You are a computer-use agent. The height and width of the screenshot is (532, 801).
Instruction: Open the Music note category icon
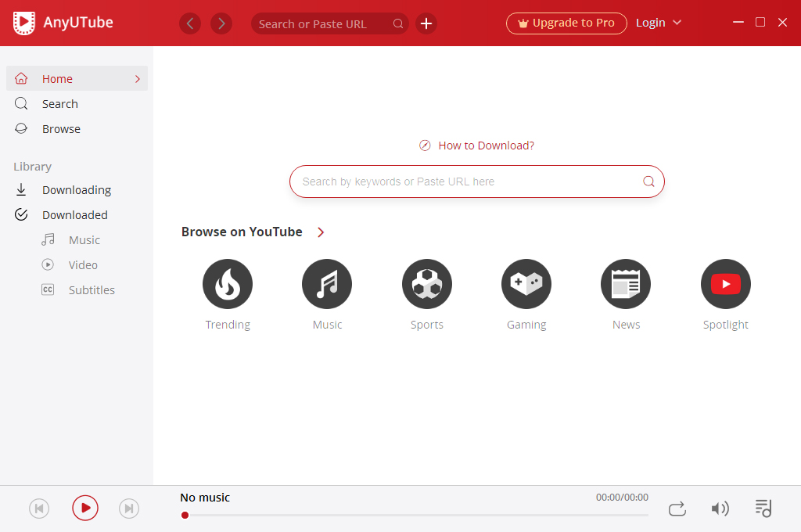pos(327,284)
